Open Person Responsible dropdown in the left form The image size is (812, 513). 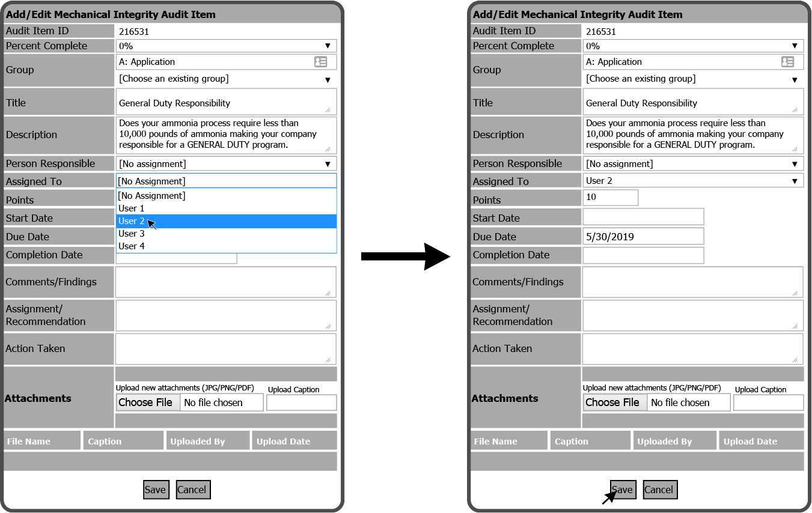(226, 164)
